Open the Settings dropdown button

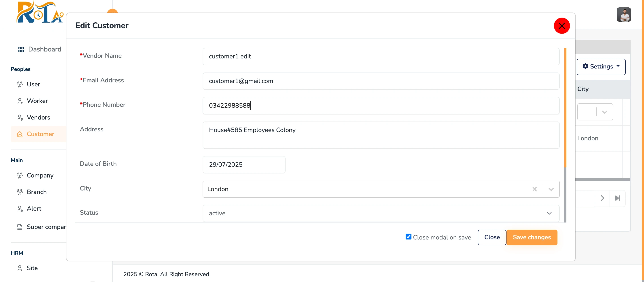click(601, 66)
